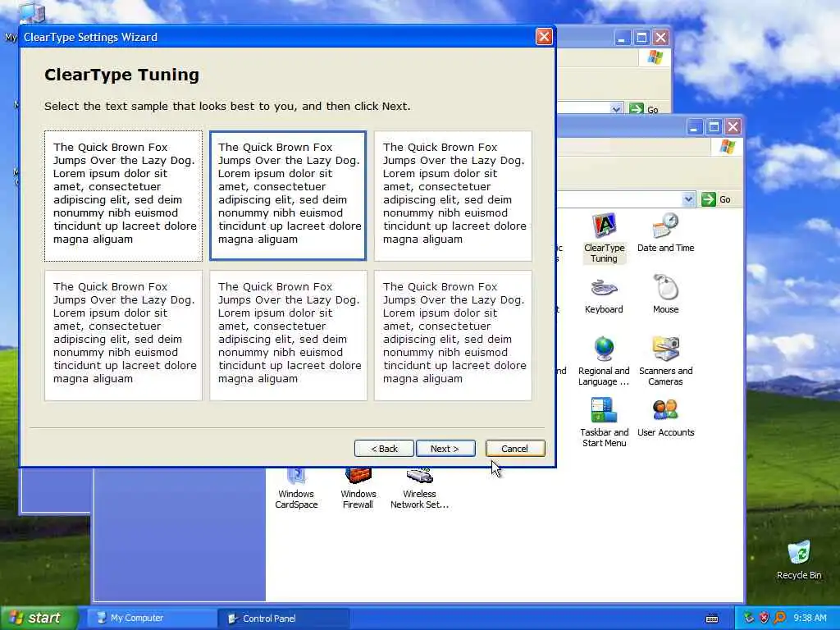Open Taskbar and Start Menu icon
This screenshot has height=630, width=840.
coord(604,422)
